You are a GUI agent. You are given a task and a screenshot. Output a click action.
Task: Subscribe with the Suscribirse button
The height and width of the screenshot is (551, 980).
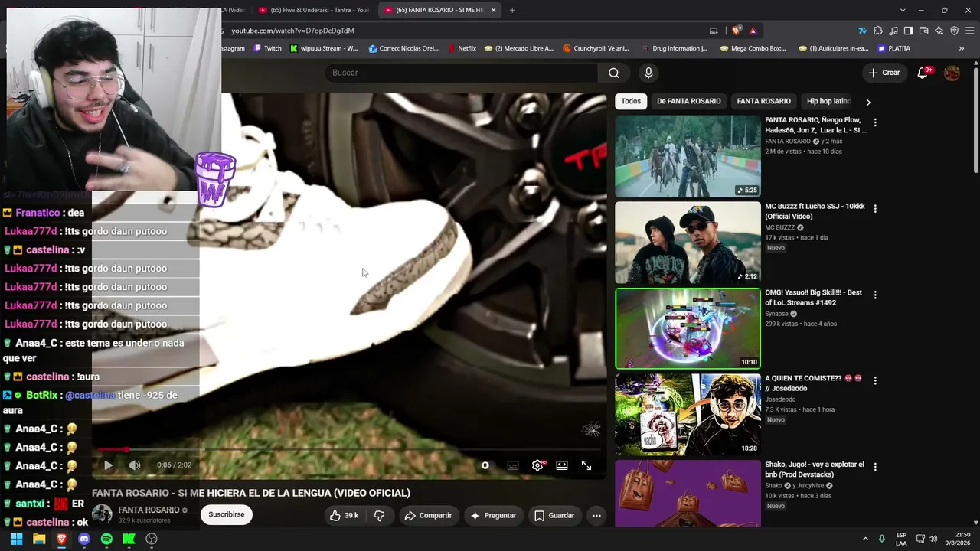(227, 514)
